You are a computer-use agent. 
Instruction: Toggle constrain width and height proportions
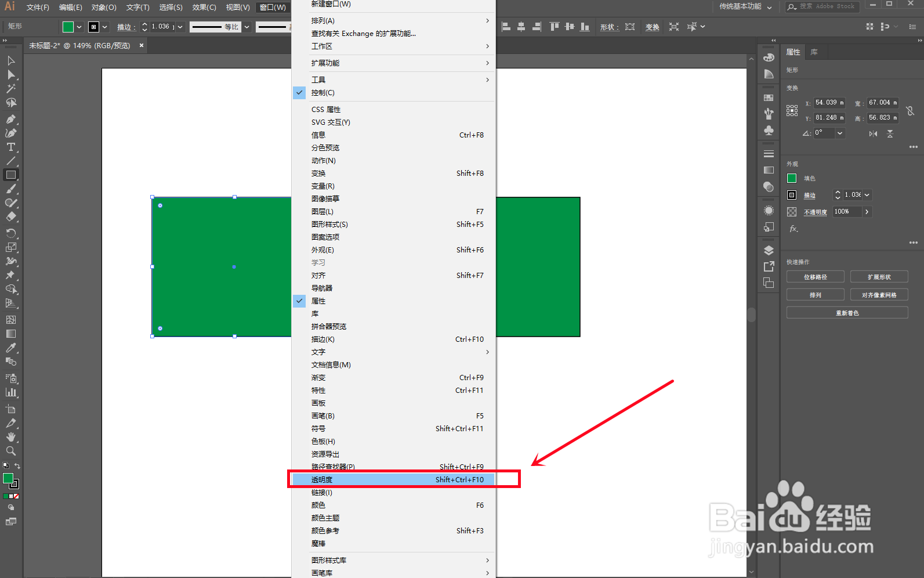click(910, 110)
